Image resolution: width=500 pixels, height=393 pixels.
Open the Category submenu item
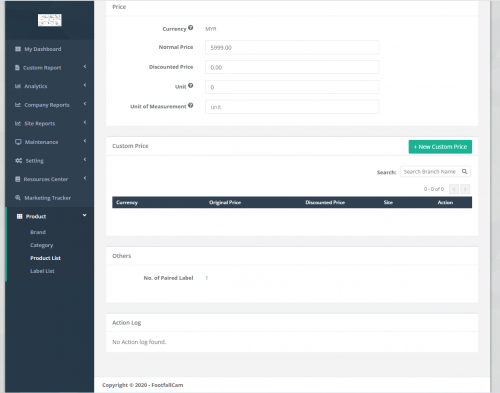click(42, 245)
